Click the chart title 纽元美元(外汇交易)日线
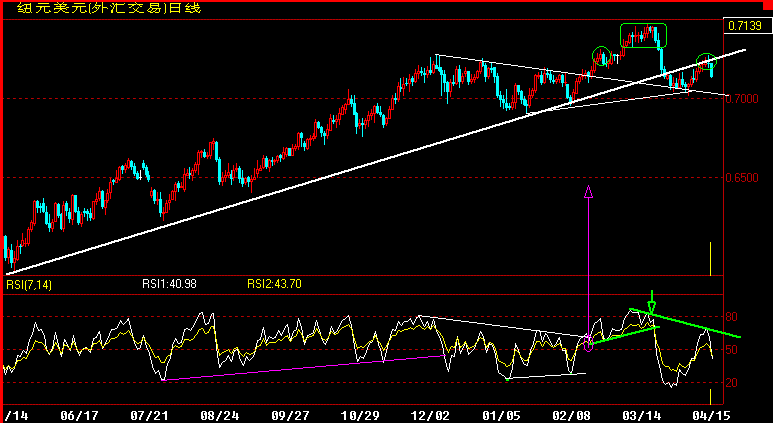773x423 pixels. pos(109,7)
